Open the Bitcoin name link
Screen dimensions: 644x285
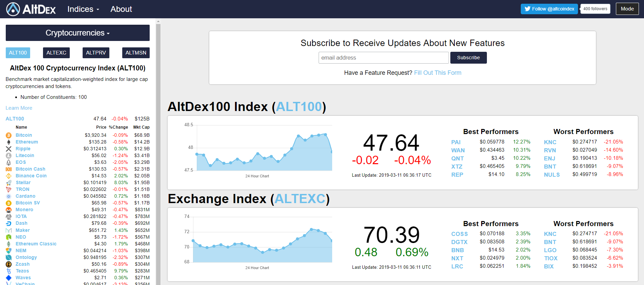point(24,135)
